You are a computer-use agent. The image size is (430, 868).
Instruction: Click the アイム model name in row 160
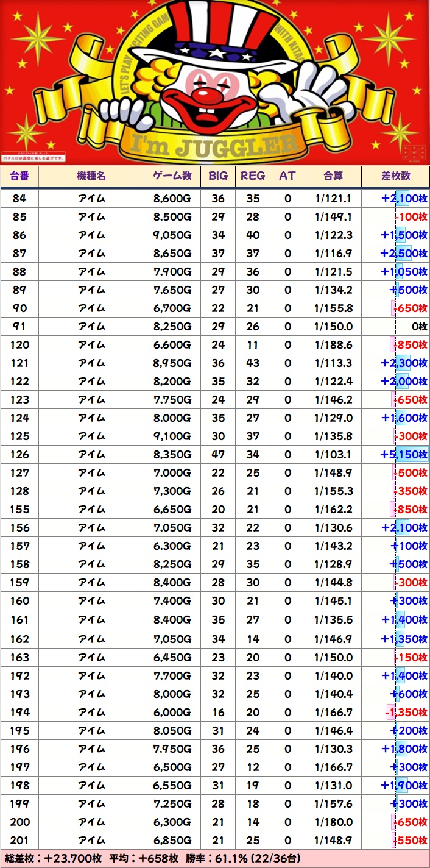(x=91, y=601)
